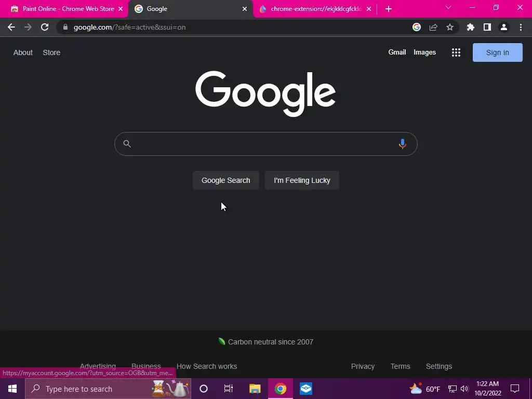Go back using the browser back arrow
Screen dimensions: 532x399
(11, 27)
